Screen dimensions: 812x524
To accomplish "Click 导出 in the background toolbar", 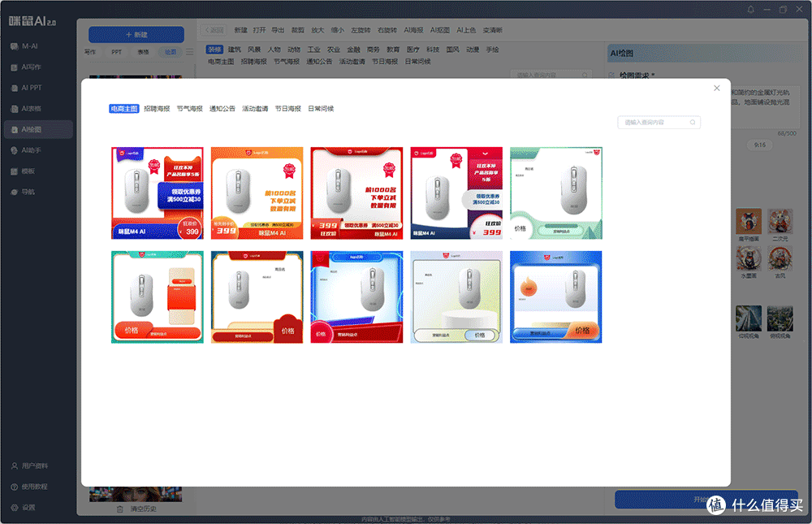I will click(278, 30).
